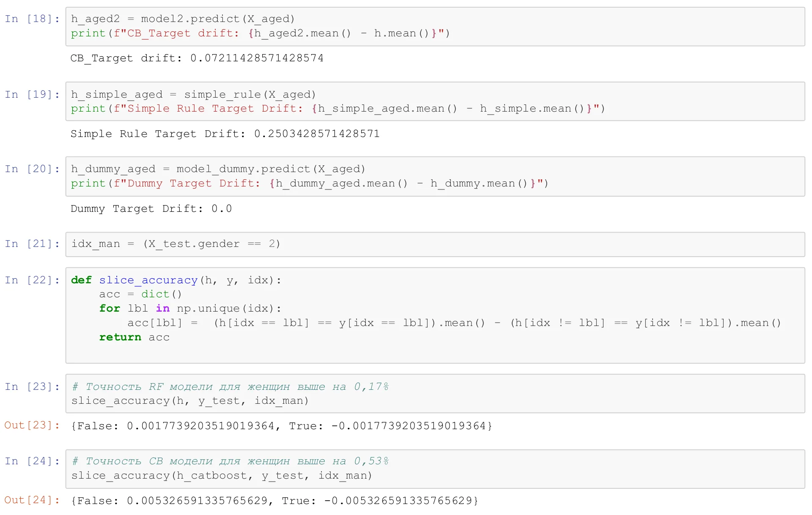
Task: Click the Out[23] output prompt
Action: [x=32, y=425]
